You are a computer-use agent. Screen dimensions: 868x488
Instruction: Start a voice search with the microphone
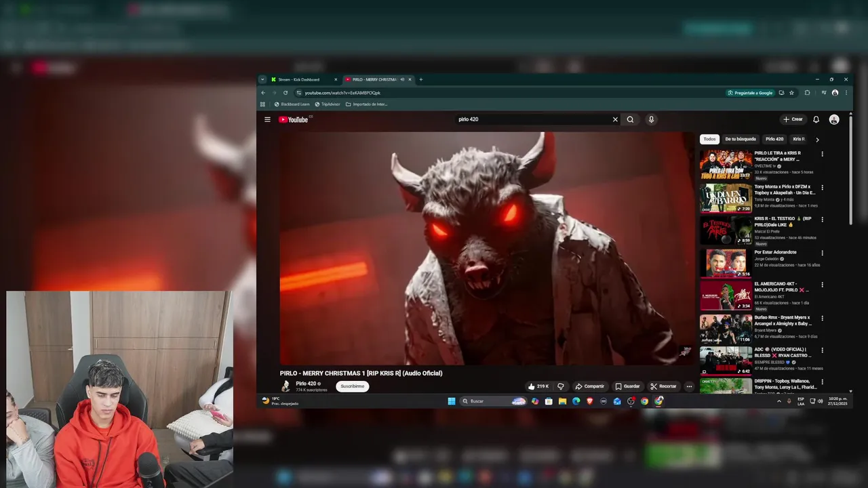(651, 119)
